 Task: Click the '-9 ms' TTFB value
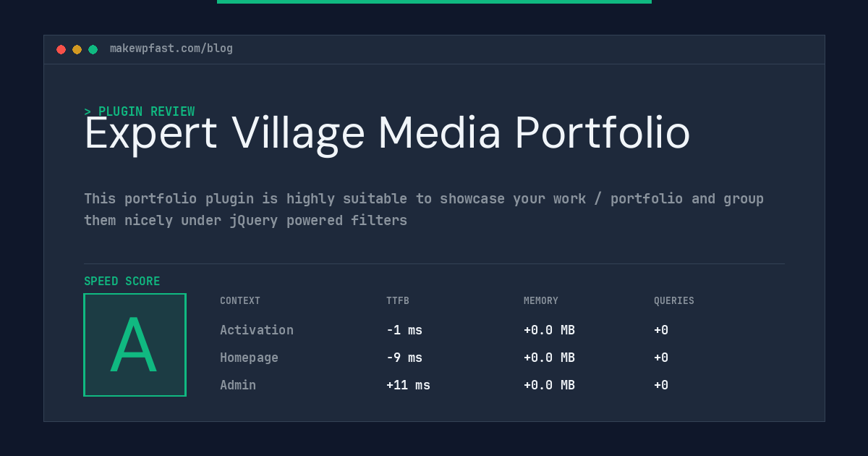(x=404, y=358)
